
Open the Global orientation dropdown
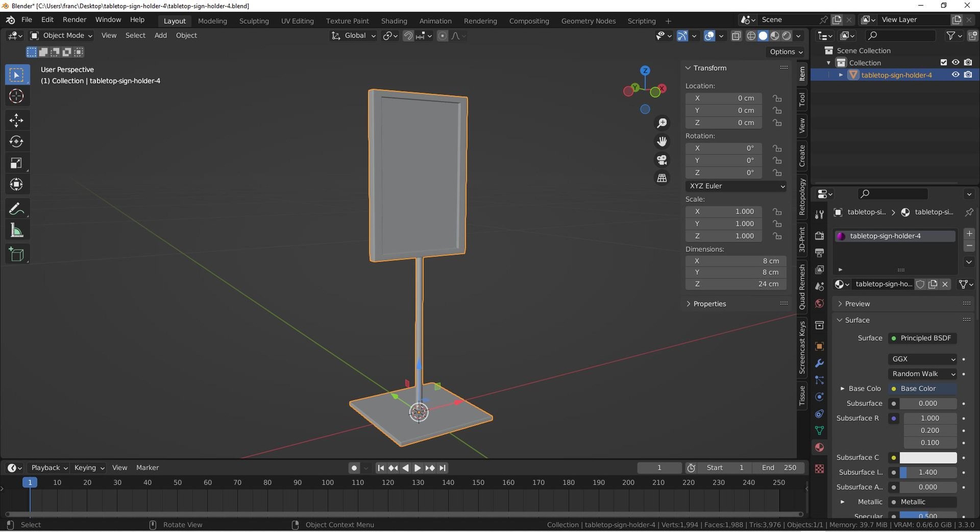point(354,35)
